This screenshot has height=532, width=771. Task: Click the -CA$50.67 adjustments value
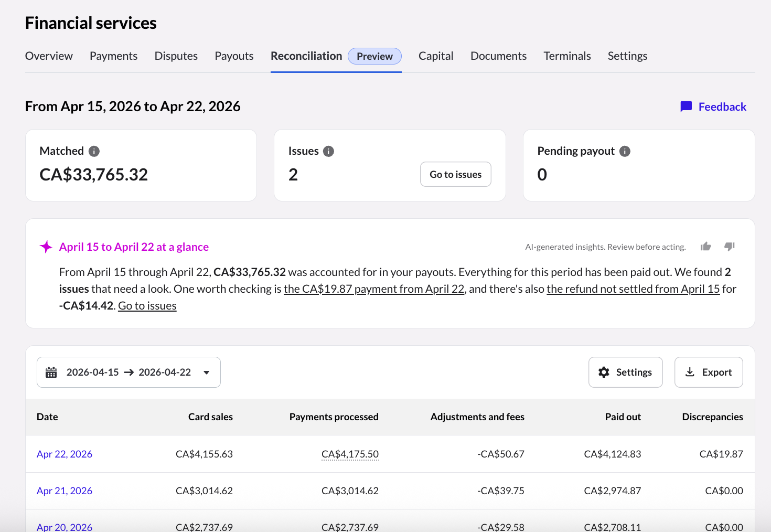click(501, 454)
